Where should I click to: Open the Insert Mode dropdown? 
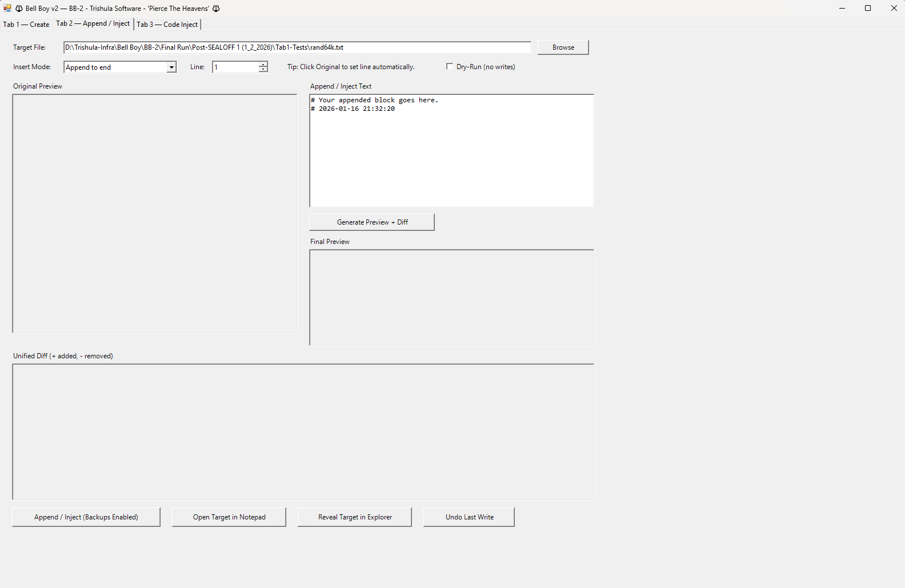[171, 67]
